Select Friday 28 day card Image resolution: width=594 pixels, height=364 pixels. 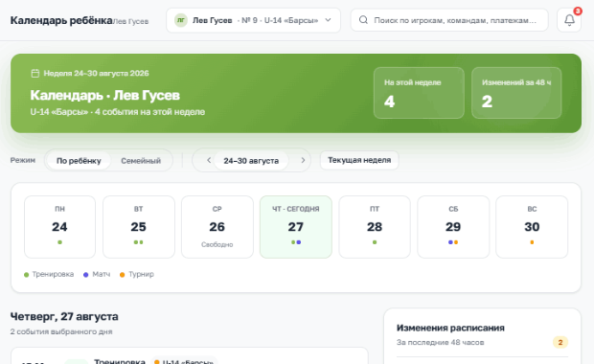coord(375,227)
